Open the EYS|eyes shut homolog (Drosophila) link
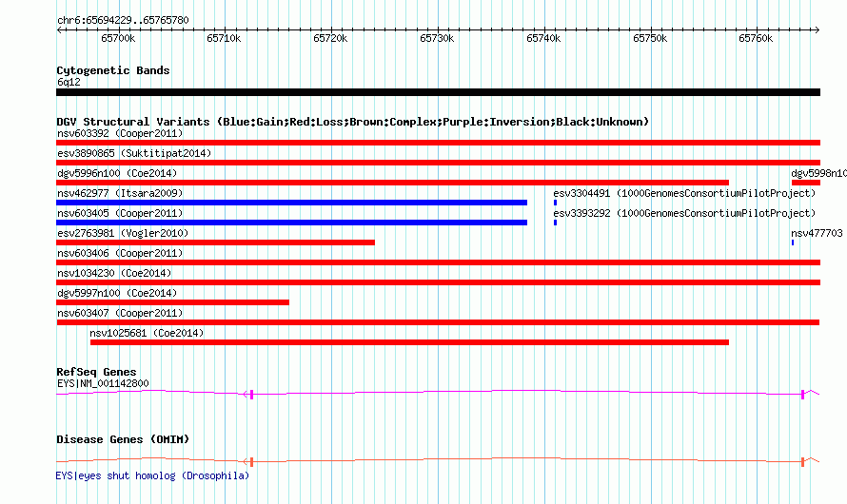847x504 pixels. pos(152,475)
